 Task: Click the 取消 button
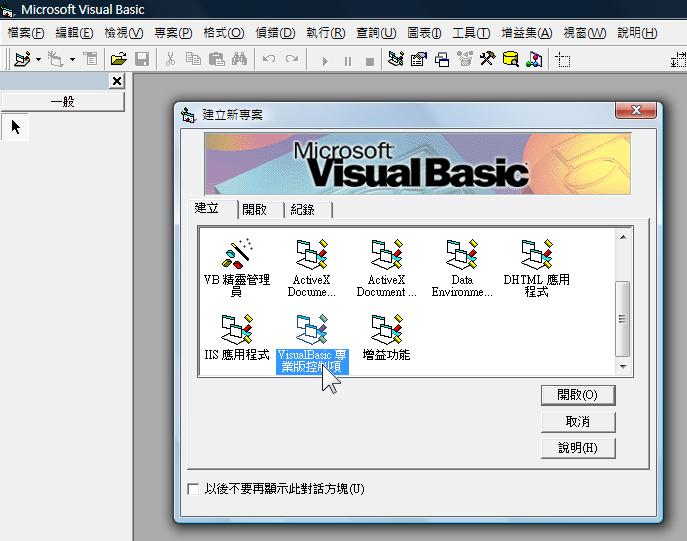point(578,421)
